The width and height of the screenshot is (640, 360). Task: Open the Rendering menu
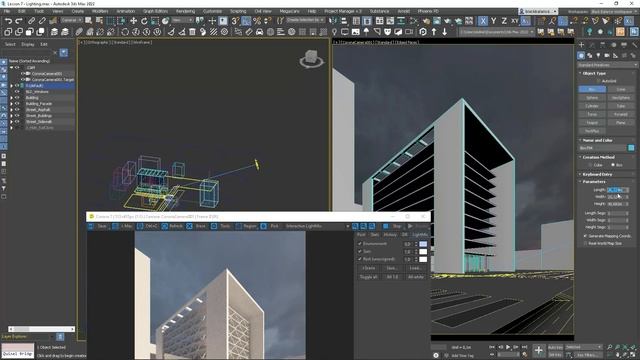(x=185, y=11)
